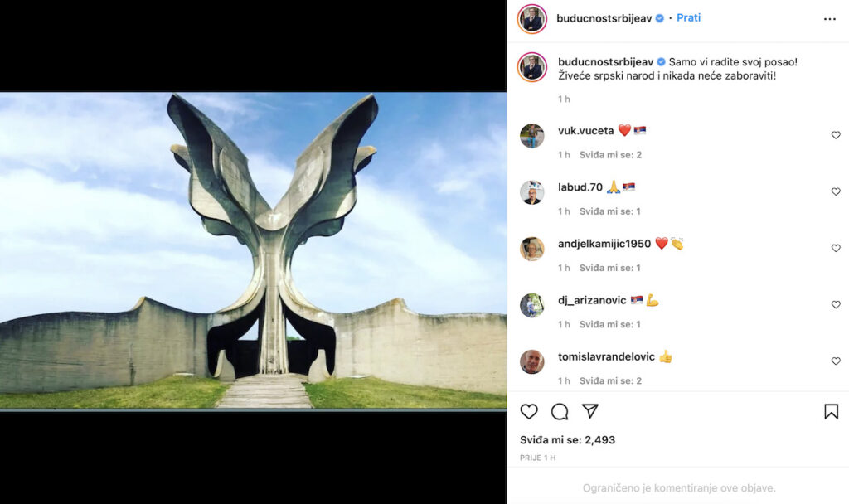Viewport: 849px width, 504px height.
Task: Like dj_arizanovic's comment heart
Action: 836,305
